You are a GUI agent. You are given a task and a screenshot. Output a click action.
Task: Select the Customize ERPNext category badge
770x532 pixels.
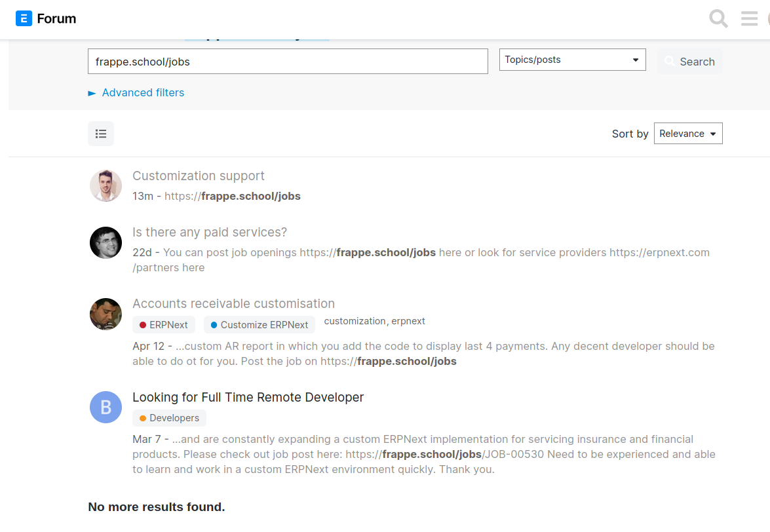[260, 325]
